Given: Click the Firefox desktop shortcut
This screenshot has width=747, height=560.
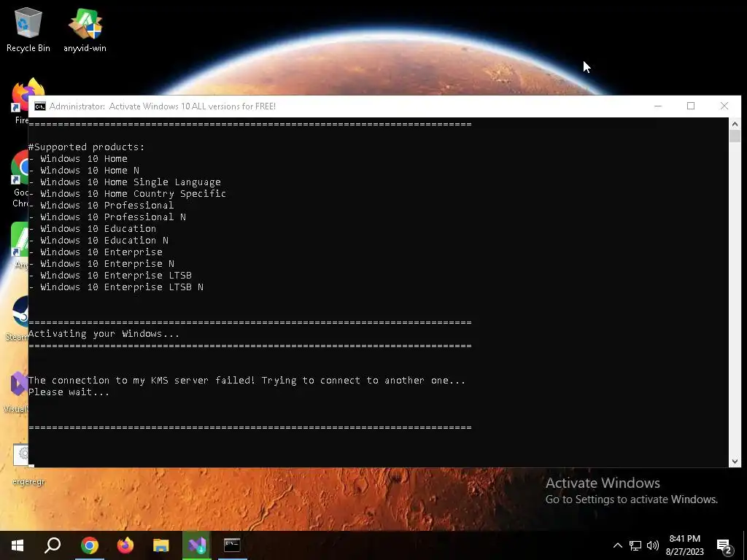Looking at the screenshot, I should pos(20,101).
